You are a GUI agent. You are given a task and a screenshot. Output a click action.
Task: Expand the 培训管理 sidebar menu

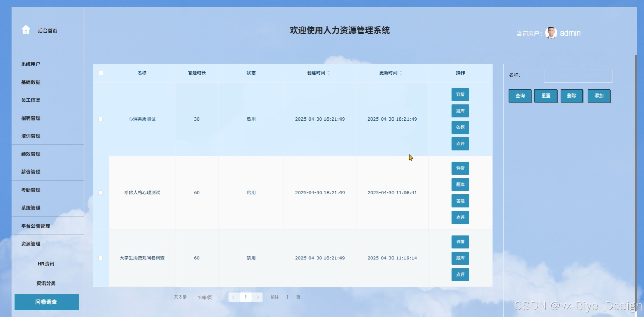[x=48, y=136]
